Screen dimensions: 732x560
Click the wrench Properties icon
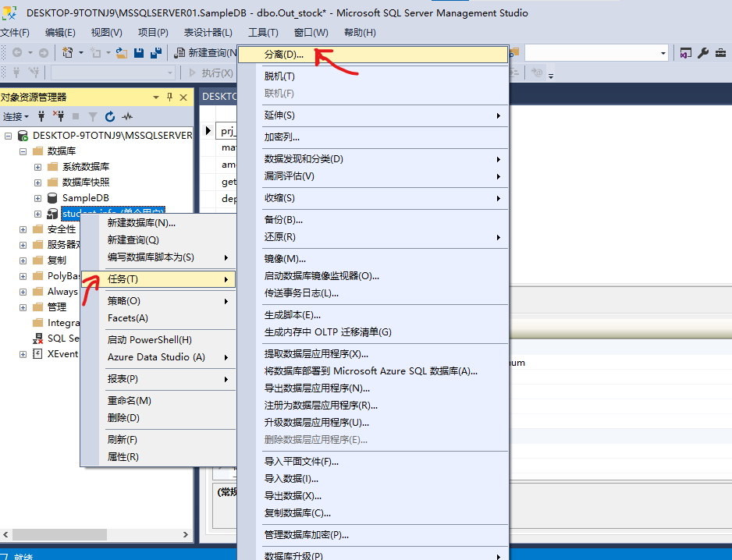[703, 53]
